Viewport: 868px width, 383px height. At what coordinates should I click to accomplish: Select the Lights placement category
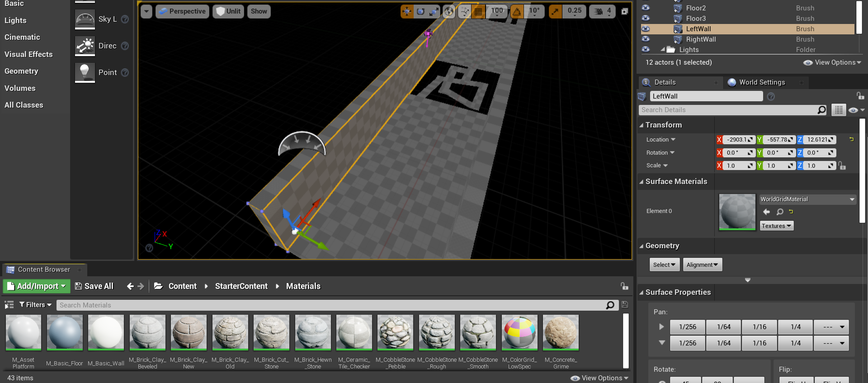coord(15,20)
